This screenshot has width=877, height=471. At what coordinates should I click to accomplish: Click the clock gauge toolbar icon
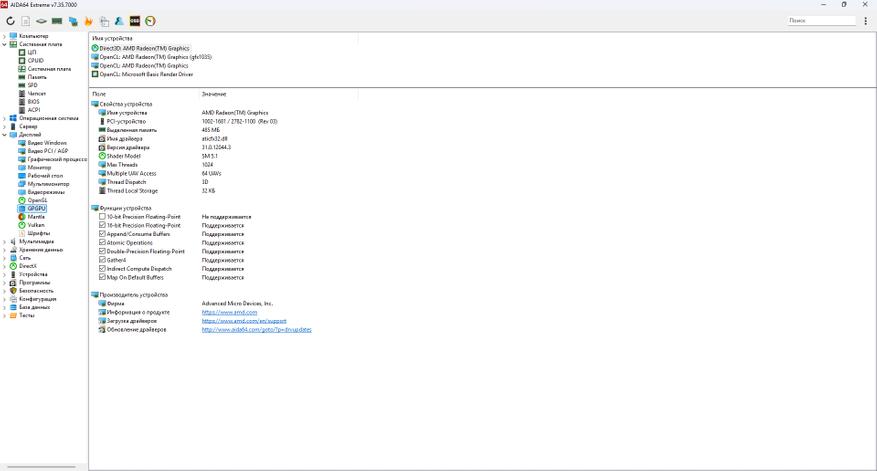tap(150, 21)
